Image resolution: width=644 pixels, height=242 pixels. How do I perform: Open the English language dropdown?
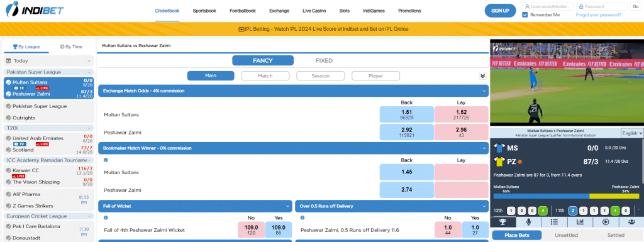tap(632, 133)
